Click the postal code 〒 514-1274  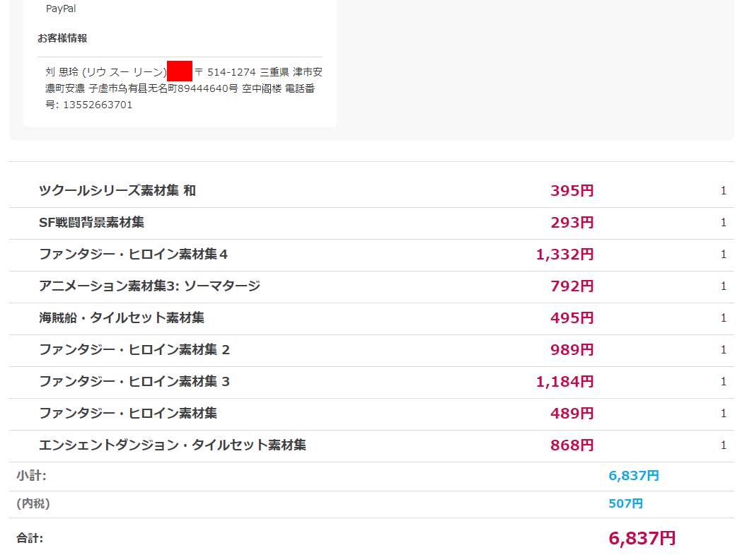(225, 72)
